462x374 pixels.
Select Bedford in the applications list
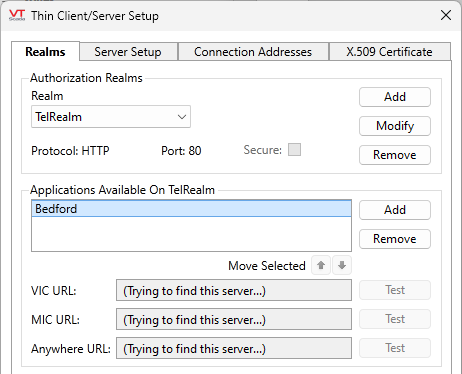(x=191, y=209)
